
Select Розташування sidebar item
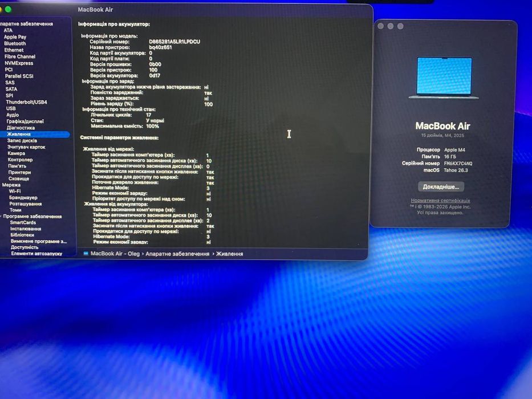pyautogui.click(x=26, y=203)
